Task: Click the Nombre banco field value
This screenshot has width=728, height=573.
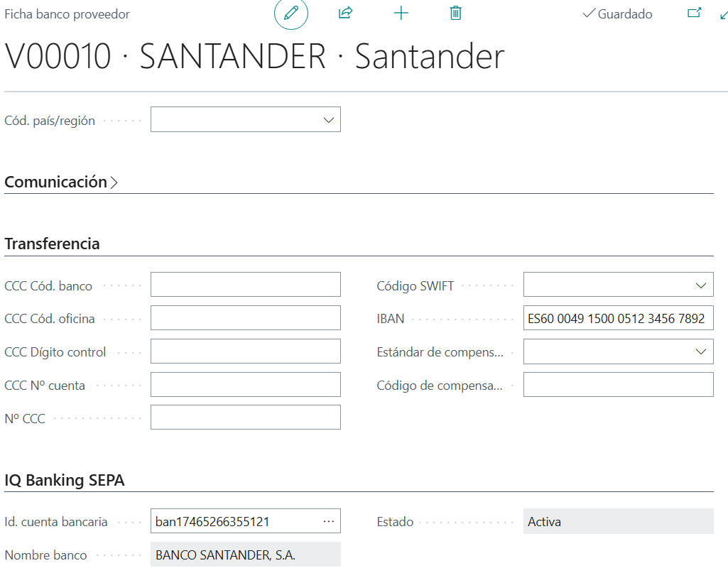Action: (x=245, y=554)
